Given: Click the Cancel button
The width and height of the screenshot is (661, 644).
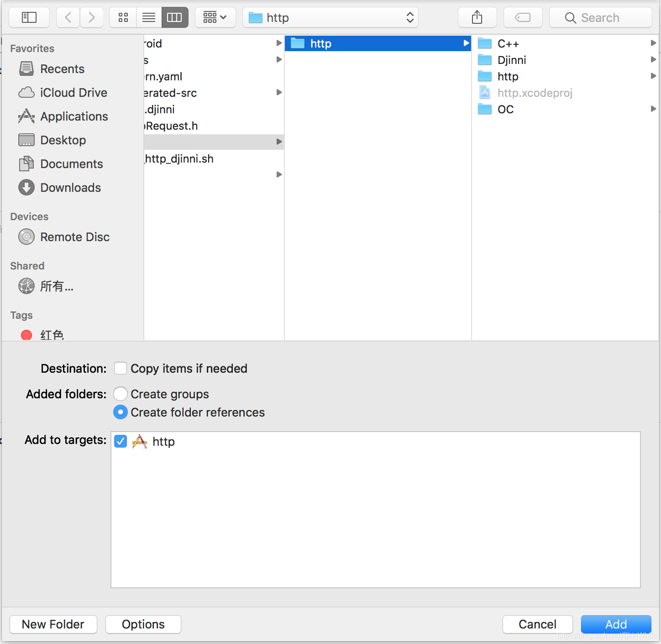Looking at the screenshot, I should pyautogui.click(x=538, y=624).
